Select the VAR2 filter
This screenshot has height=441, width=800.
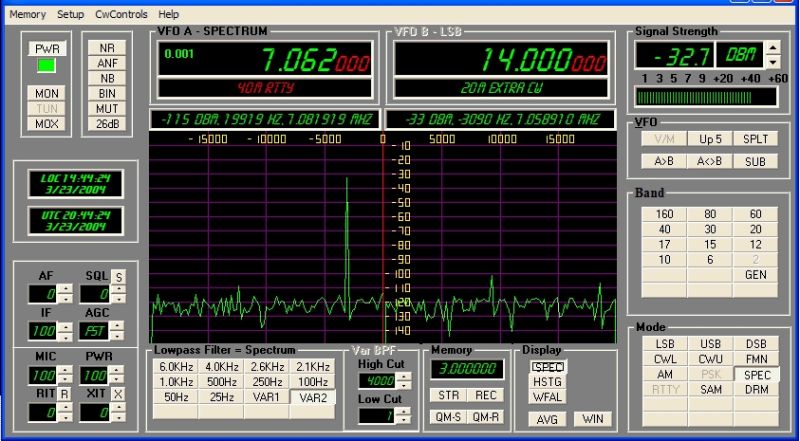(x=312, y=397)
